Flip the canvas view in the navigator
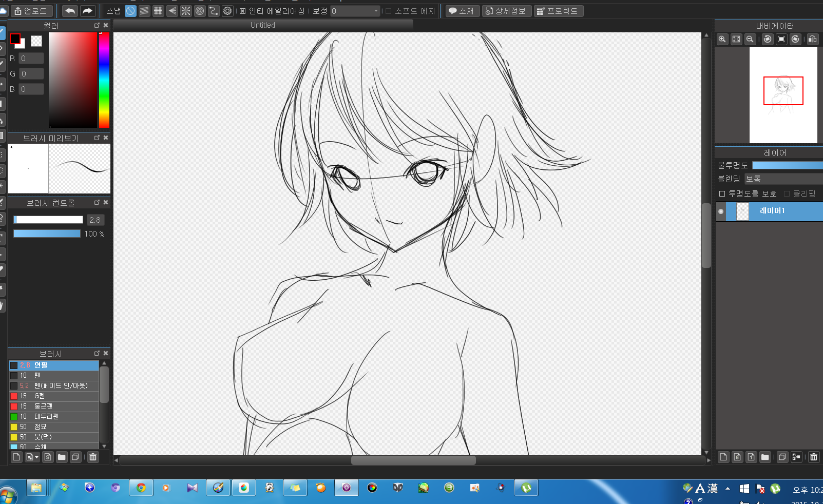This screenshot has height=504, width=823. pyautogui.click(x=812, y=39)
